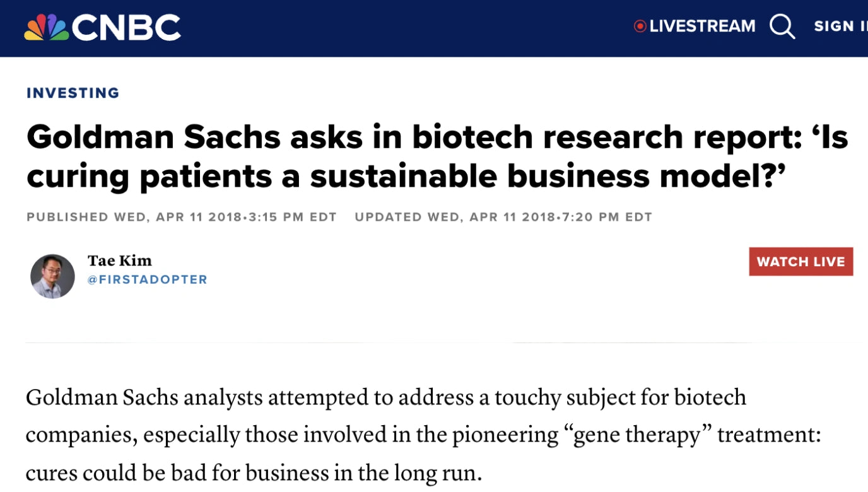Click the published date Apr 11 3:15 PM

point(182,218)
